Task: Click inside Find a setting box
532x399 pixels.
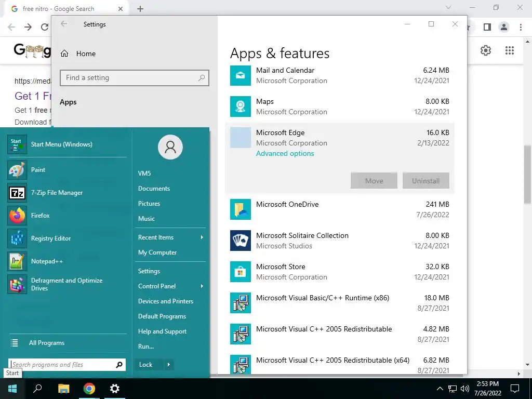Action: pos(135,78)
